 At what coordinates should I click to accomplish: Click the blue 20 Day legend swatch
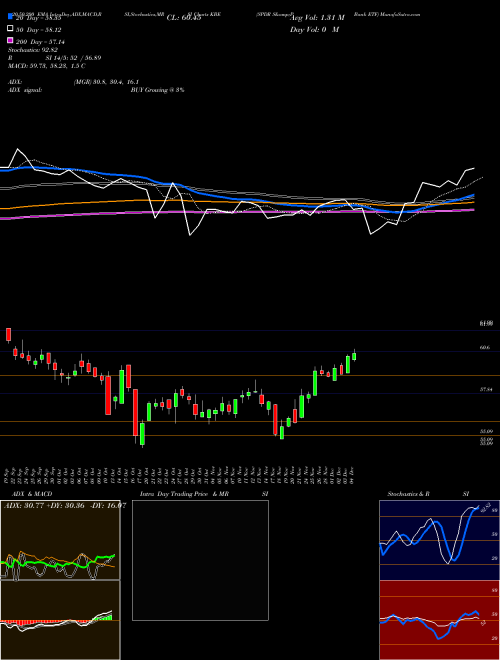pyautogui.click(x=10, y=17)
